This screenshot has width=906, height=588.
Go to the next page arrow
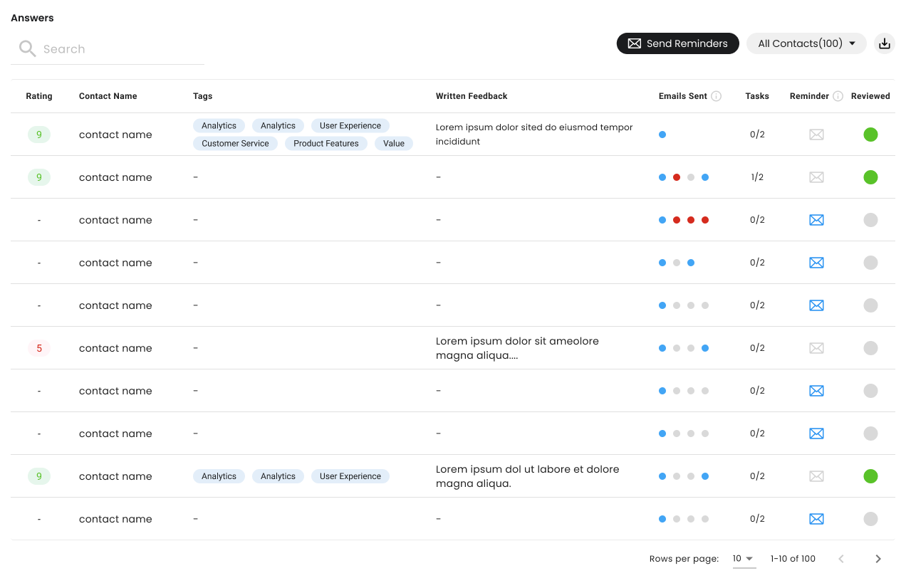coord(878,559)
